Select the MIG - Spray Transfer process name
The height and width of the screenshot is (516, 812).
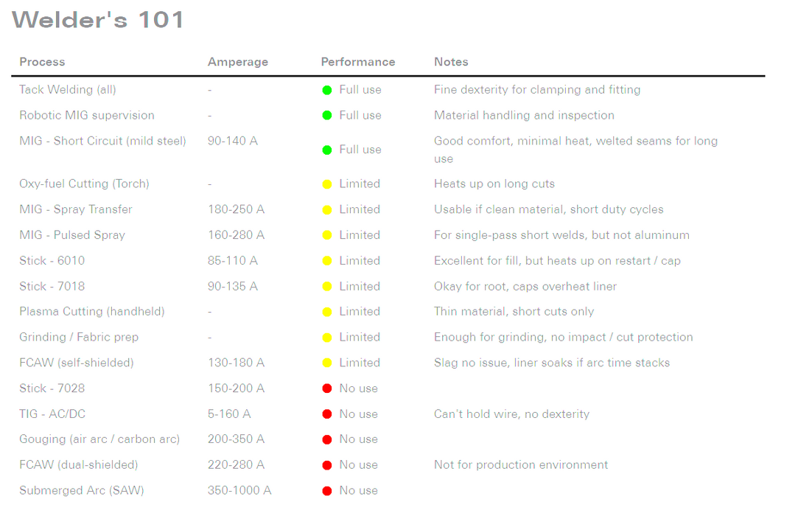pos(76,209)
